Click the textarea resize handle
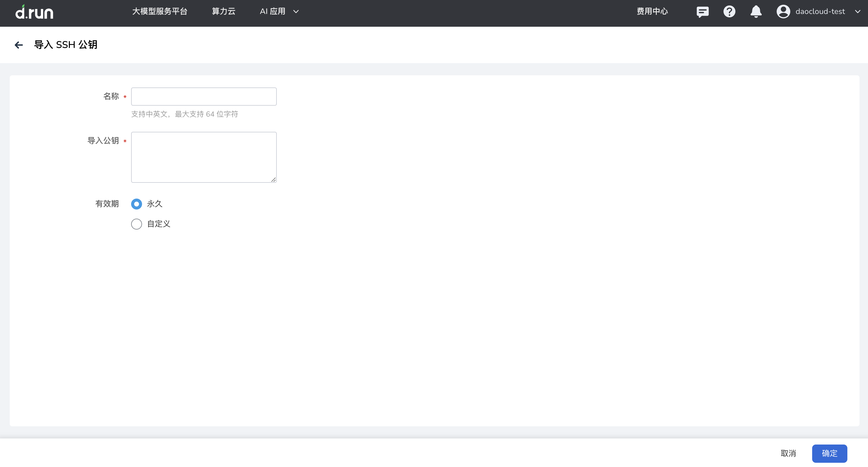This screenshot has height=467, width=868. pyautogui.click(x=273, y=180)
